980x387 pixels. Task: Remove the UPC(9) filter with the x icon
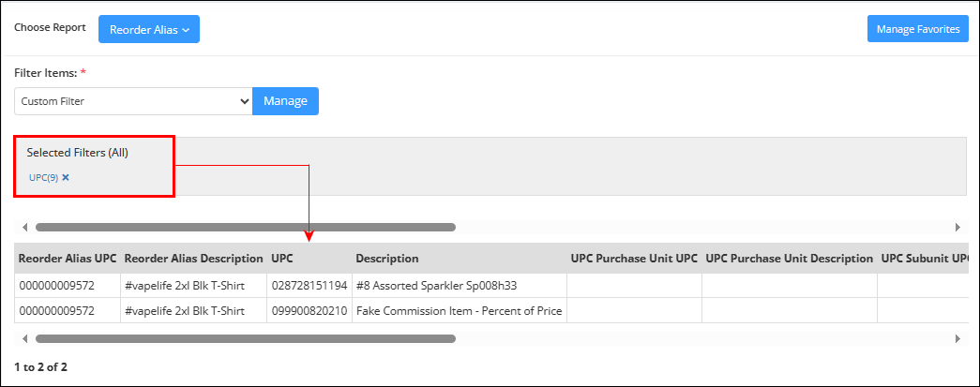tap(66, 177)
